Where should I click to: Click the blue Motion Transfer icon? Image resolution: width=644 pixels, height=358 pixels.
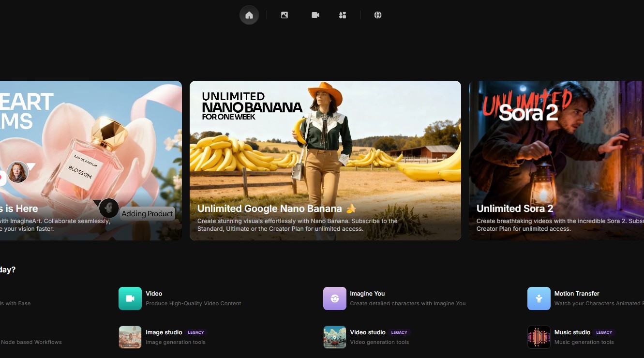point(539,298)
